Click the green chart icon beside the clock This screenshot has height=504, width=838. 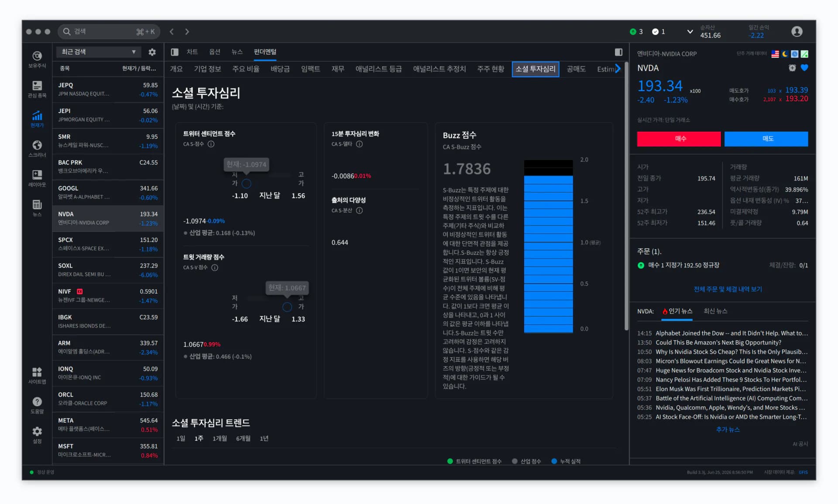click(804, 54)
